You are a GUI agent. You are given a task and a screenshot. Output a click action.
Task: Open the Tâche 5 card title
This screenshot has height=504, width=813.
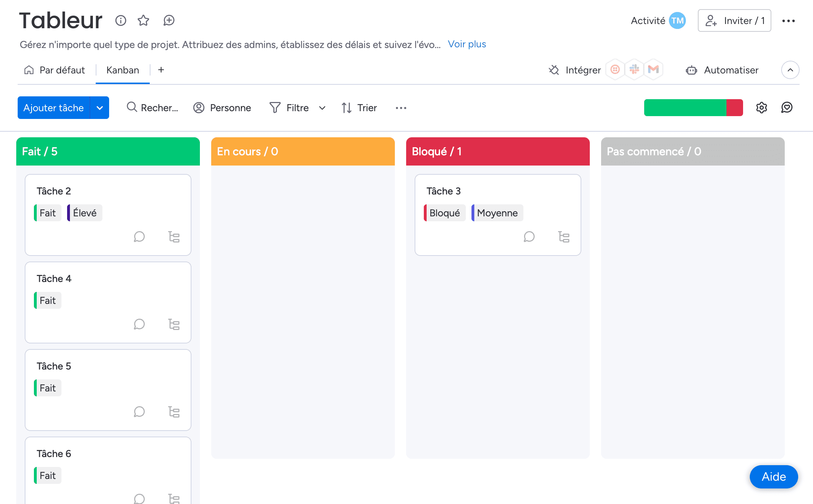click(x=54, y=366)
